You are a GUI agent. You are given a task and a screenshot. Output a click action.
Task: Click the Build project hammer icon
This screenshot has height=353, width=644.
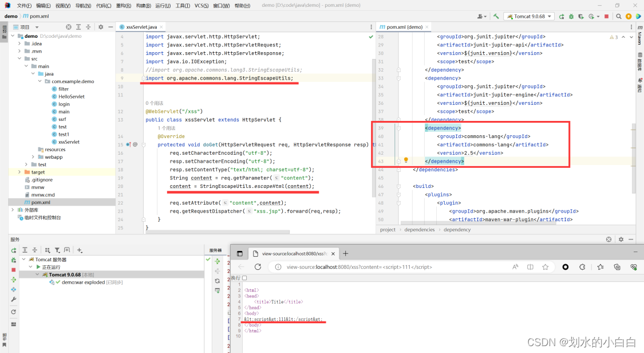click(496, 17)
